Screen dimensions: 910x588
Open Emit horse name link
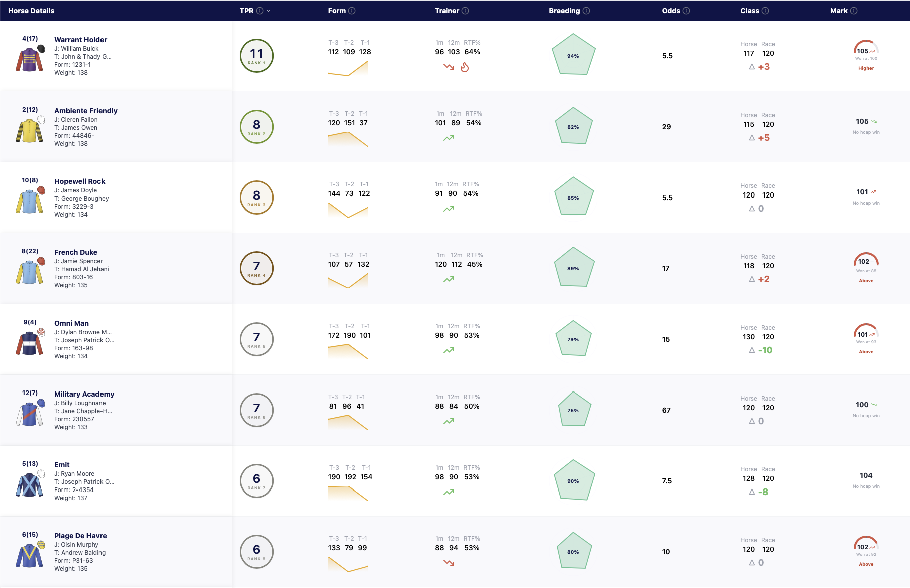coord(62,465)
